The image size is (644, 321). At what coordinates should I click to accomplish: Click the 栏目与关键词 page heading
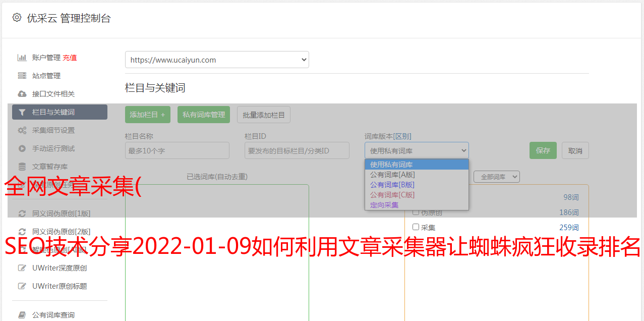pos(155,88)
